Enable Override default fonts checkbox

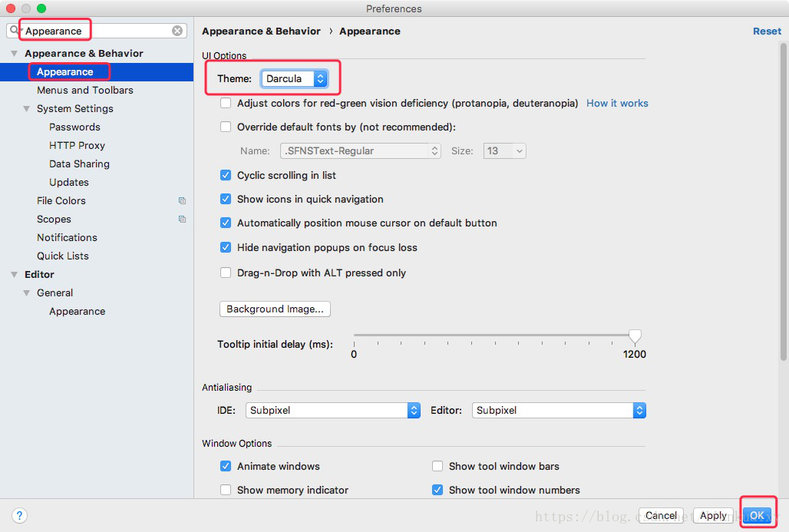(x=226, y=127)
